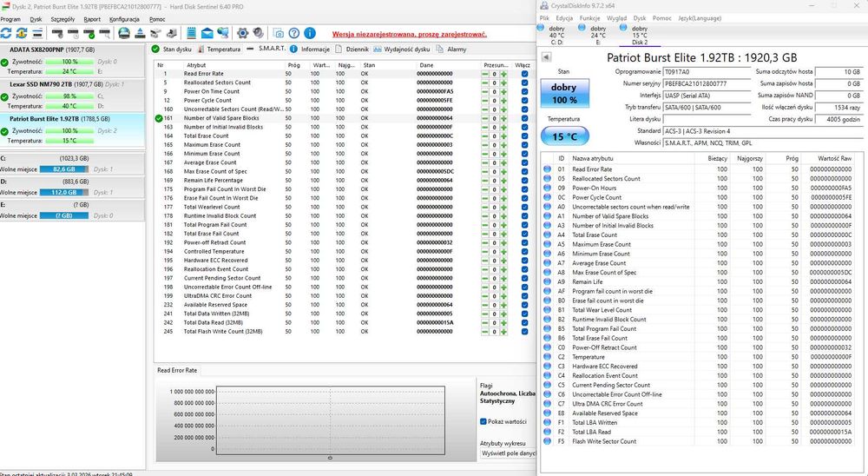The image size is (868, 476).
Task: Click the globe over disk toolbar icon
Action: (124, 33)
